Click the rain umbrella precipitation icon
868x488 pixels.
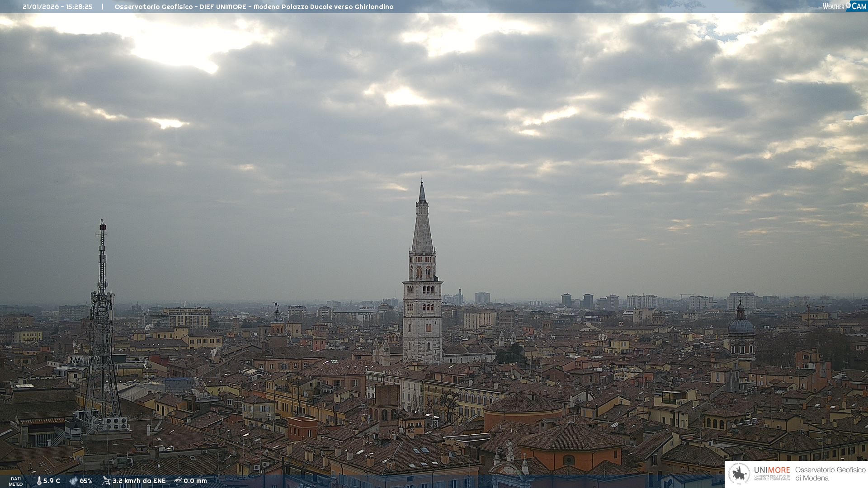(178, 481)
